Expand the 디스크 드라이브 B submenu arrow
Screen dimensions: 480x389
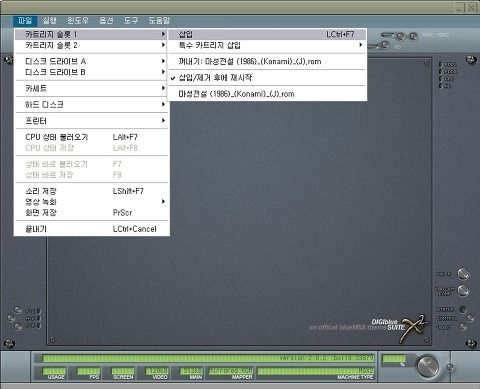coord(163,72)
